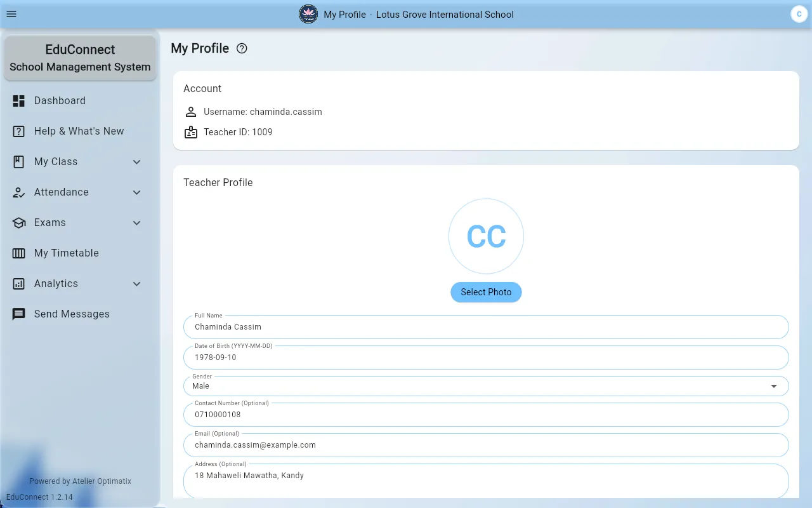The image size is (812, 508).
Task: Click the Exams graduation cap icon
Action: click(x=19, y=222)
